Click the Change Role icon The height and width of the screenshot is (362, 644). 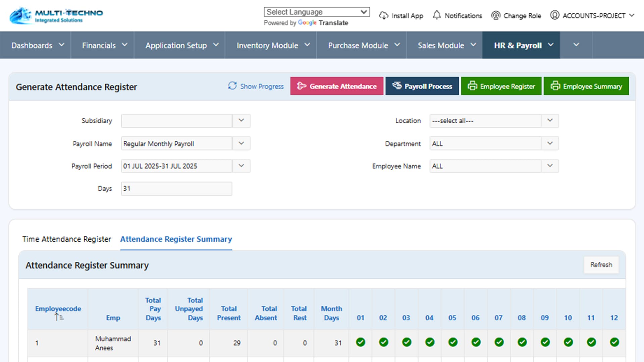pos(495,15)
